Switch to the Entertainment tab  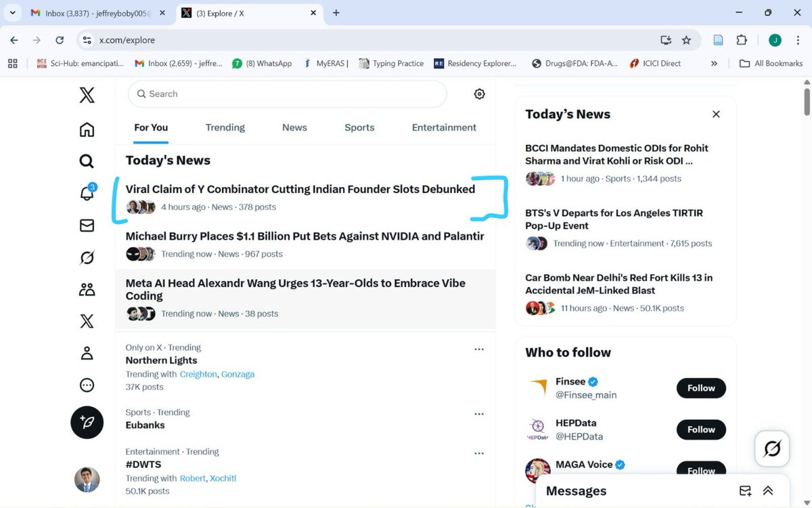(444, 127)
